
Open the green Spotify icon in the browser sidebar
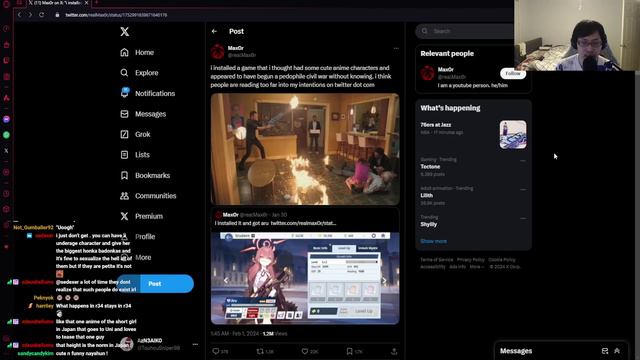(x=6, y=135)
